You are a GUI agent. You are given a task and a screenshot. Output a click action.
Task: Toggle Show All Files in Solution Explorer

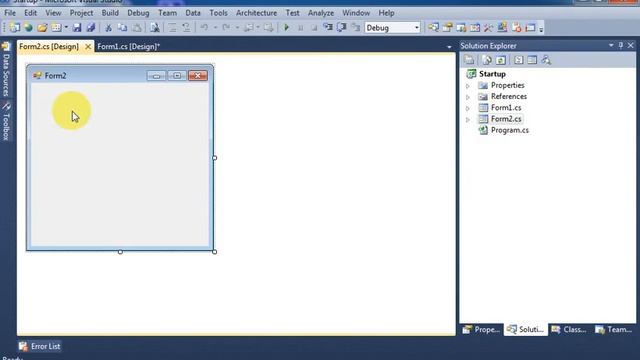[x=487, y=60]
